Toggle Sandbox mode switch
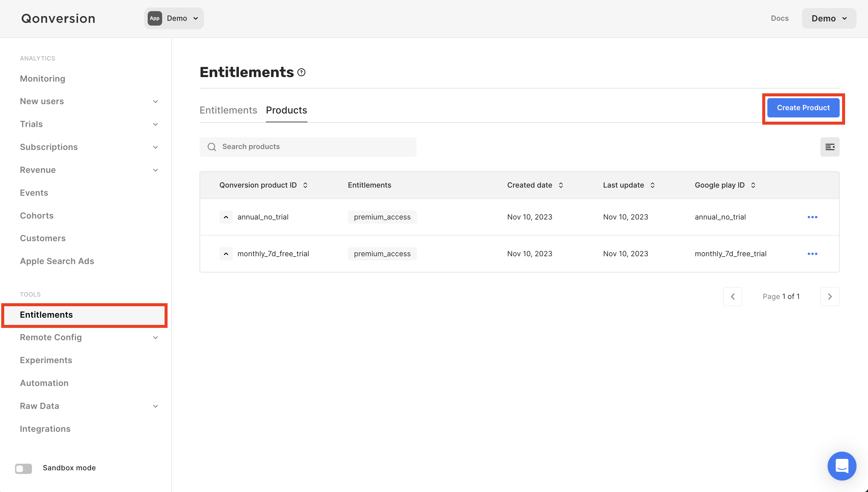 pyautogui.click(x=23, y=468)
